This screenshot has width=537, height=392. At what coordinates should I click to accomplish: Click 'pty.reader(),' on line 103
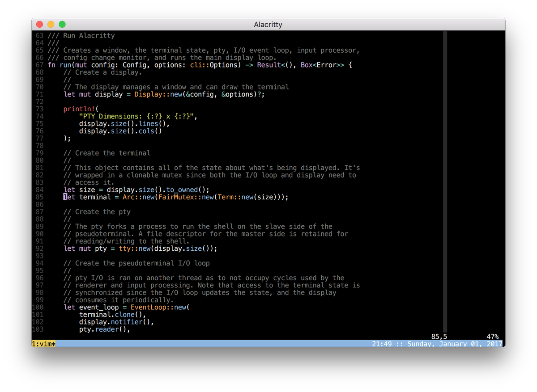coord(104,329)
